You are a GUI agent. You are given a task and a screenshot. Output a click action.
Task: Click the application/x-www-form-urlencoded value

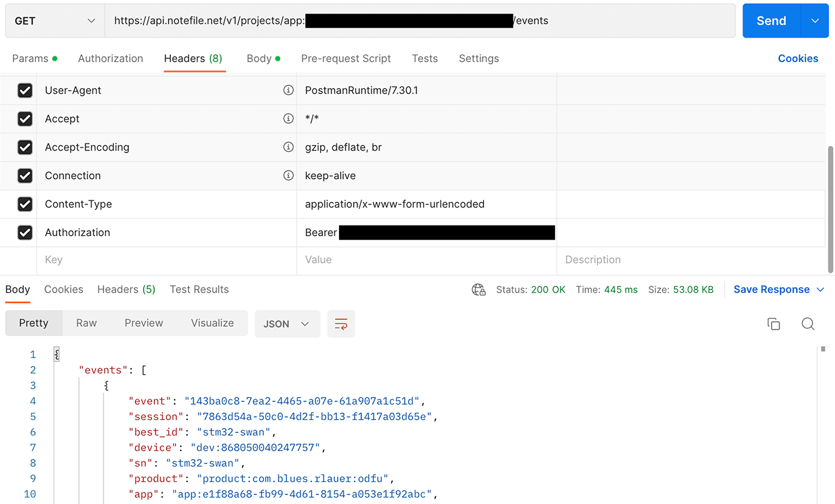(395, 204)
